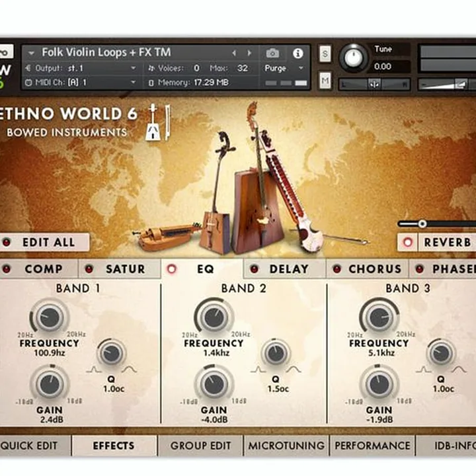The height and width of the screenshot is (476, 476).
Task: Select the CHORUS effect section
Action: (367, 268)
